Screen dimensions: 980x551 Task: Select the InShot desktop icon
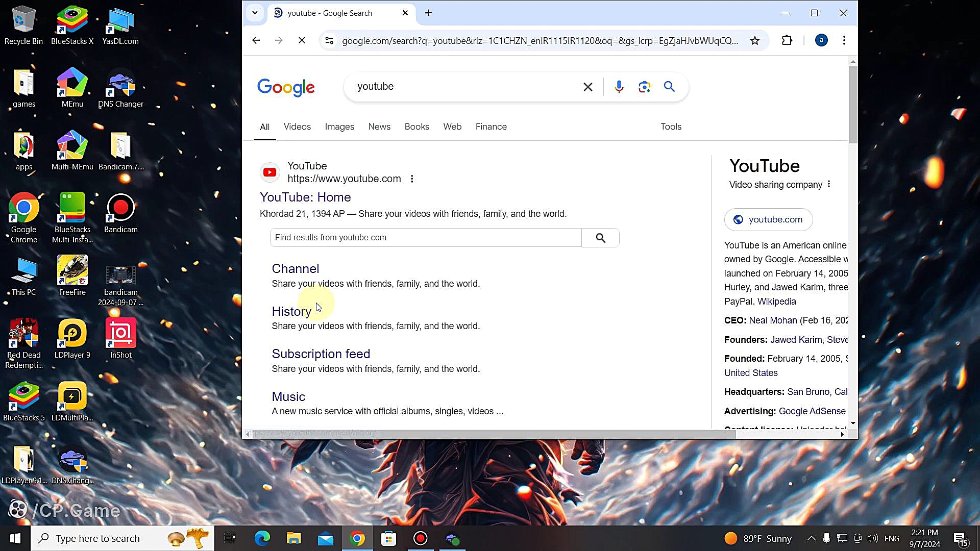[x=120, y=339]
